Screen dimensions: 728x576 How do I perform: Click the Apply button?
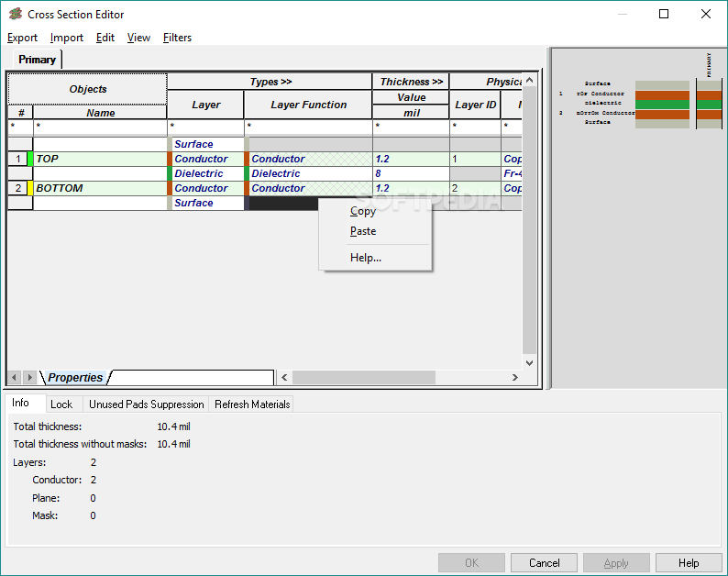[616, 562]
